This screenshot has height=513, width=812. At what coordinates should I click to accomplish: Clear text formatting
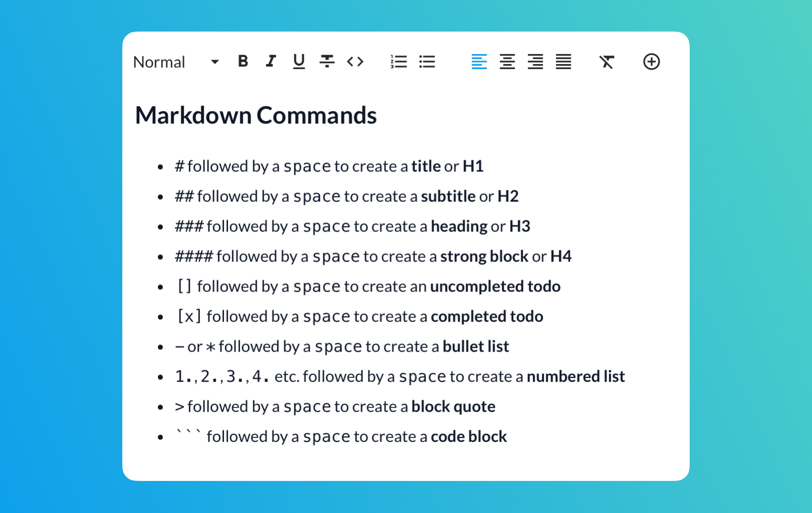[x=606, y=62]
